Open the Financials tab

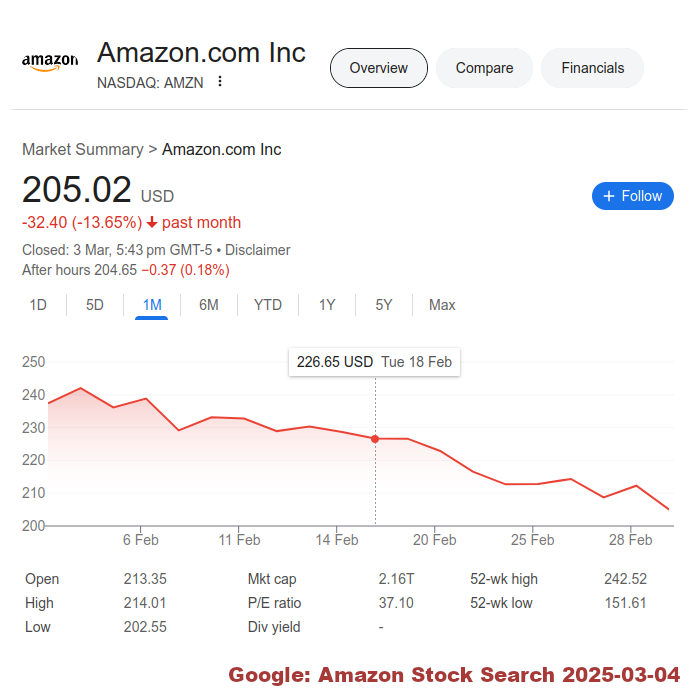(x=592, y=68)
